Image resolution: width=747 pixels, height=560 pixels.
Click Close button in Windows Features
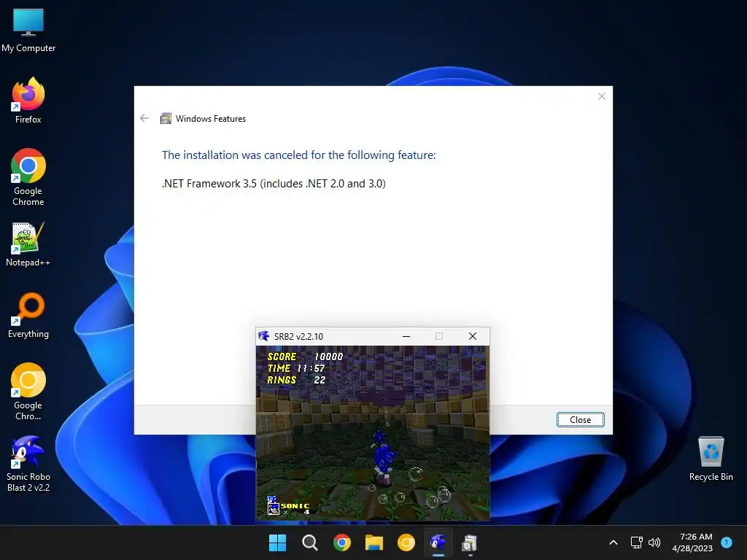(x=580, y=419)
